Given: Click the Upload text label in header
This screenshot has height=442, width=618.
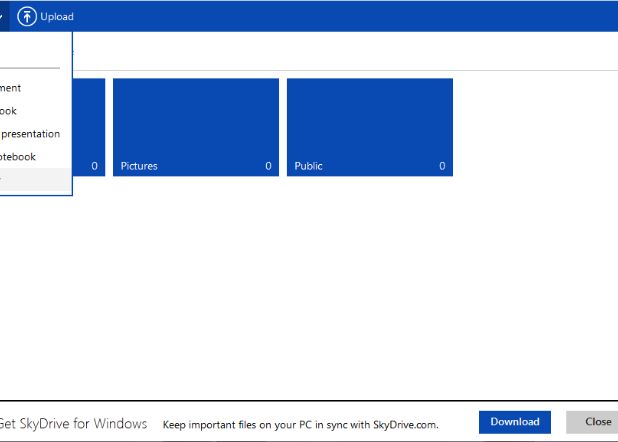Looking at the screenshot, I should pyautogui.click(x=57, y=17).
